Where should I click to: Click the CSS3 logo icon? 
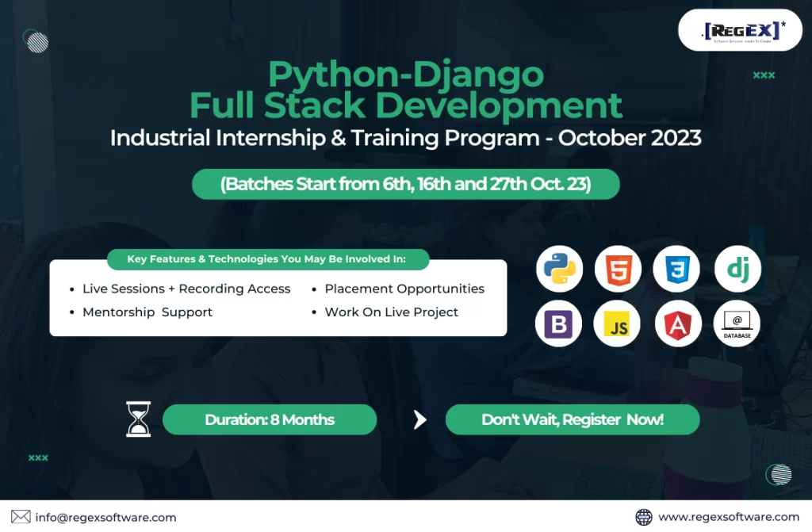(x=676, y=269)
